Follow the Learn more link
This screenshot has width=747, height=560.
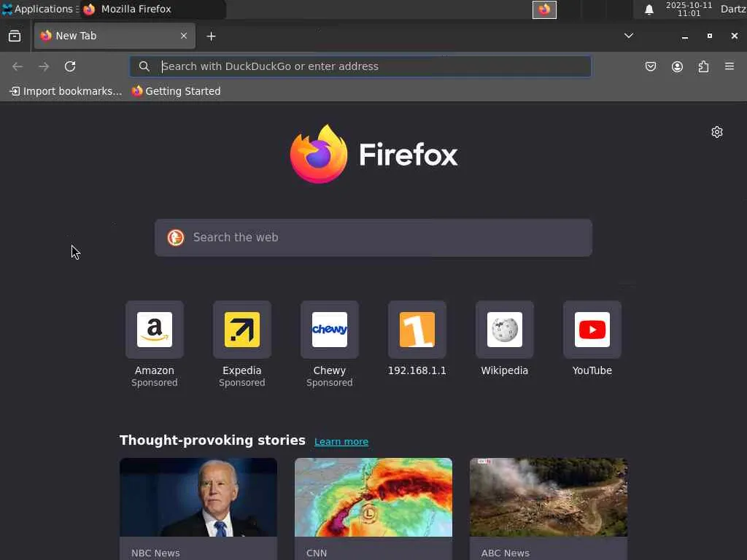pyautogui.click(x=341, y=441)
